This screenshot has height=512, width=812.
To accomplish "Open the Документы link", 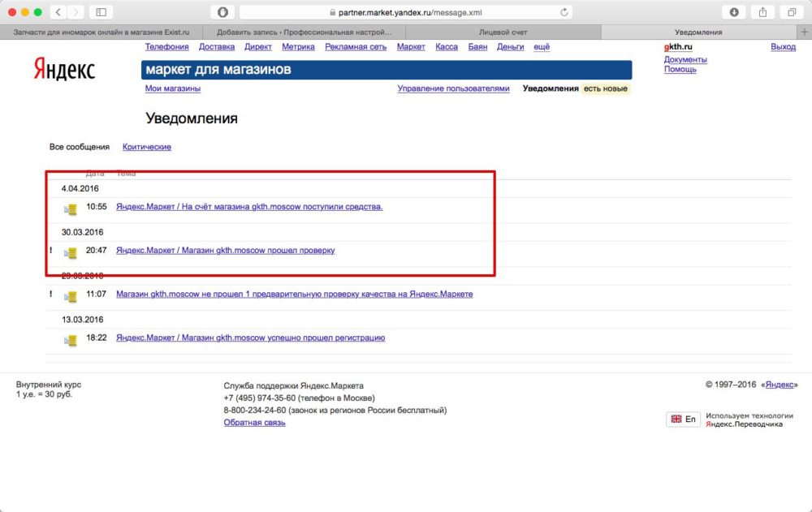I will [x=685, y=59].
